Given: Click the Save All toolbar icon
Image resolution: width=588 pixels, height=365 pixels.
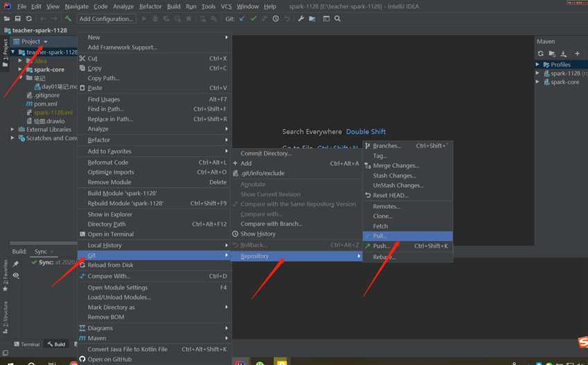Looking at the screenshot, I should pyautogui.click(x=17, y=19).
